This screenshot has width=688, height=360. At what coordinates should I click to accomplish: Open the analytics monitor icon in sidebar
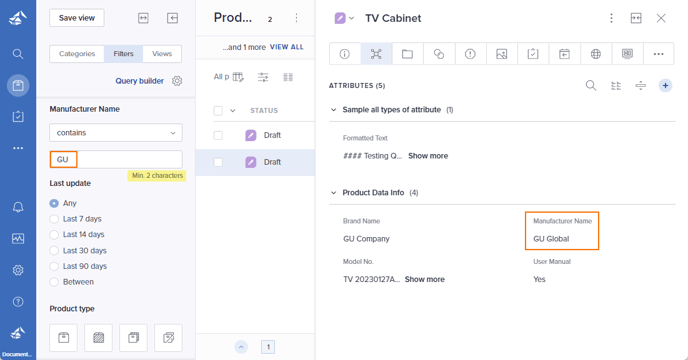(18, 238)
